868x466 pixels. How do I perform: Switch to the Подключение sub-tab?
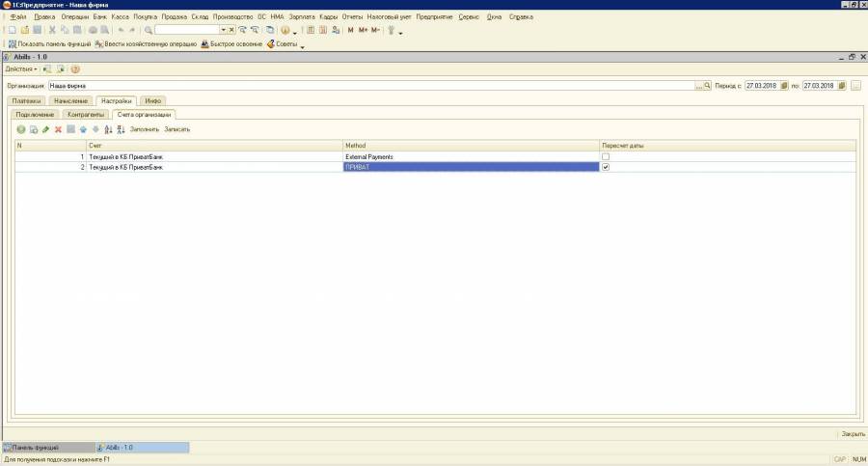coord(35,115)
